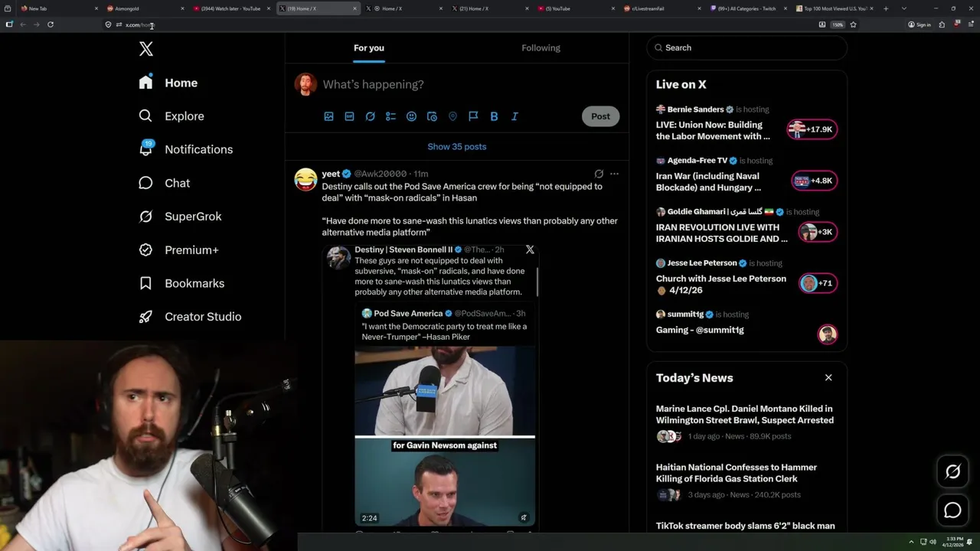Join Bernie Sanders live +17.9K
This screenshot has width=980, height=551.
coord(812,129)
